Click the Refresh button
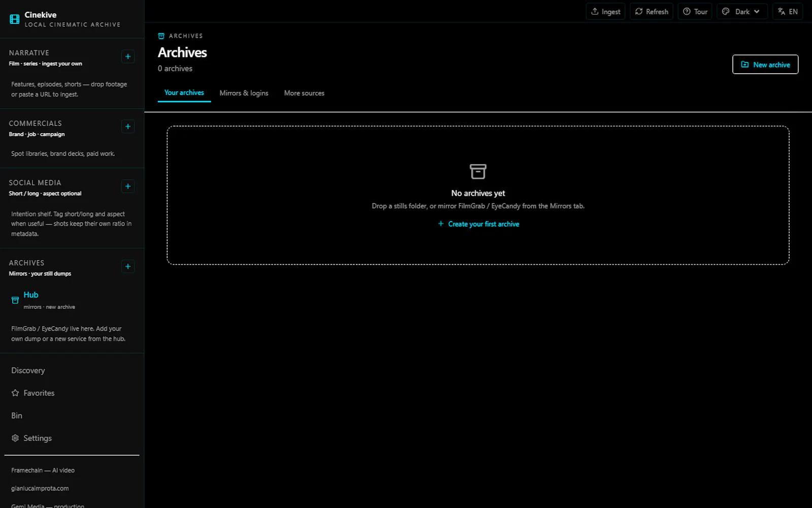 click(x=651, y=11)
